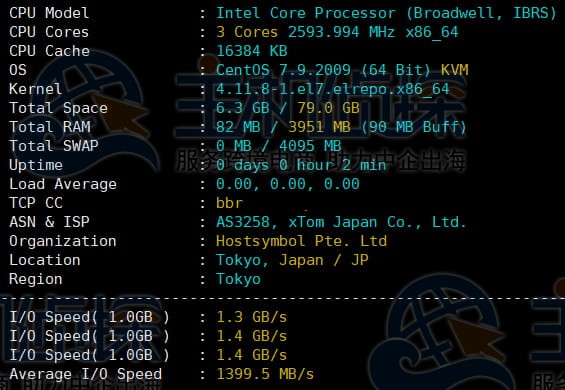Click the CentOS 7.9.2009 OS line
The width and height of the screenshot is (565, 390).
342,70
